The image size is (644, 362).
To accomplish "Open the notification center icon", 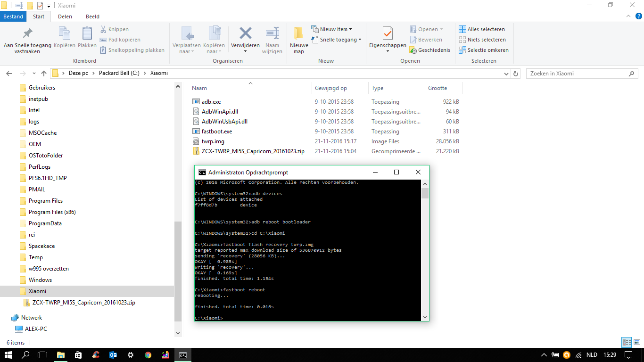I will (628, 355).
